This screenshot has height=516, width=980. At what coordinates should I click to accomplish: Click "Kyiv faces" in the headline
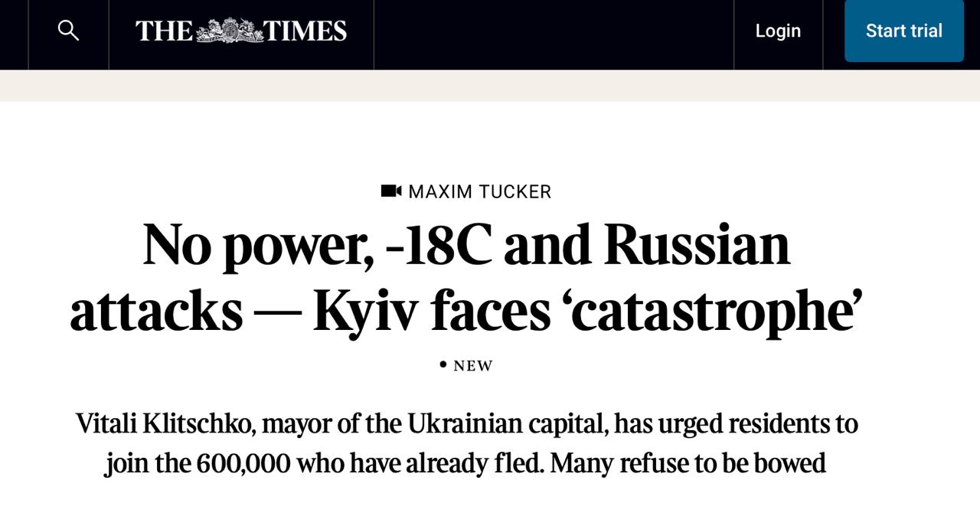pos(431,311)
